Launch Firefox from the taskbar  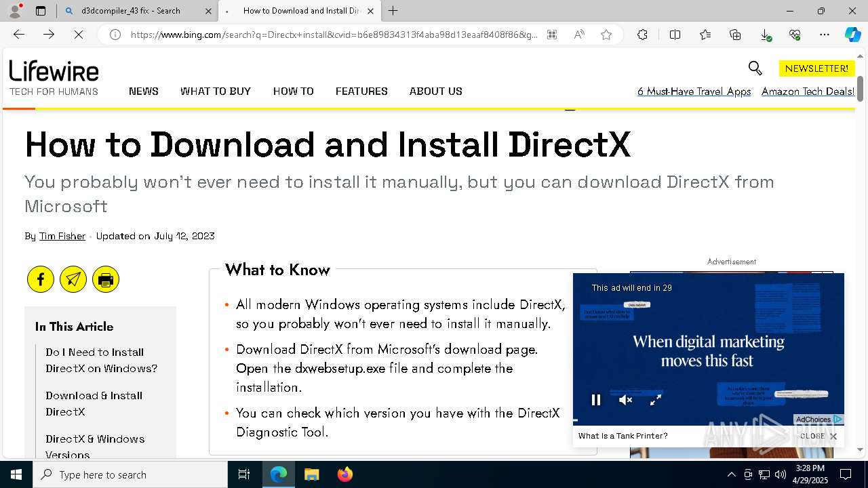click(x=344, y=474)
